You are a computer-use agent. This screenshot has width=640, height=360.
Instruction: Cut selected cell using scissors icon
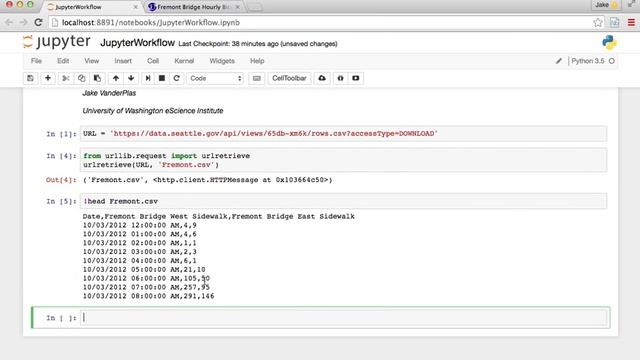(x=66, y=78)
